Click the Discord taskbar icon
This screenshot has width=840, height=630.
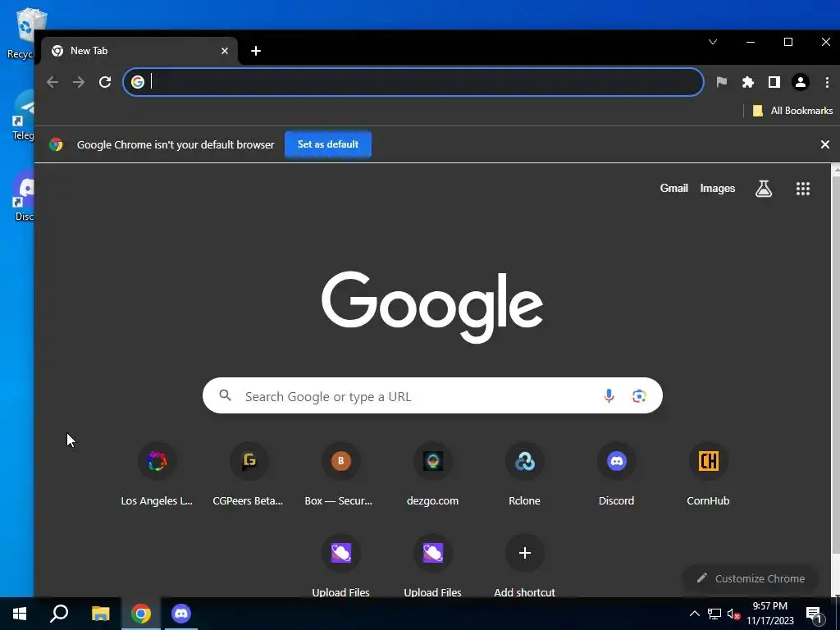tap(181, 614)
